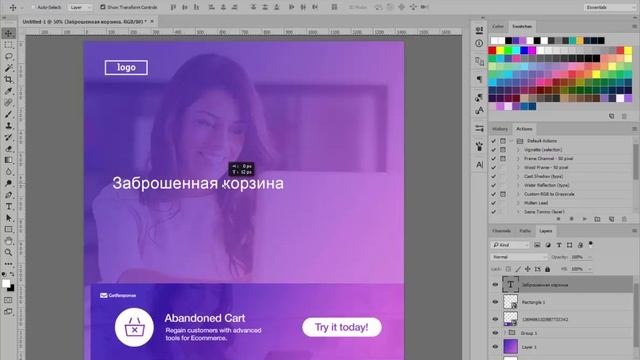Create new action set folder icon
Image resolution: width=640 pixels, height=360 pixels.
pyautogui.click(x=598, y=219)
